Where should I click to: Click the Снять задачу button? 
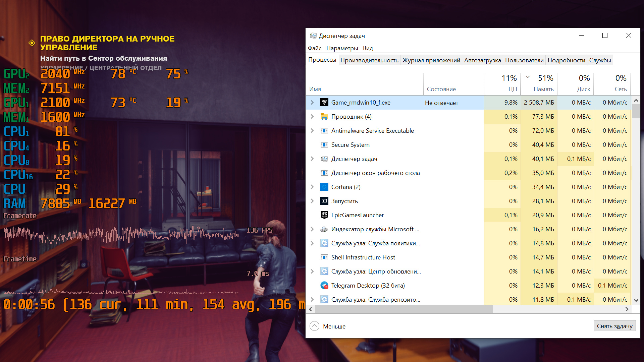pyautogui.click(x=614, y=326)
